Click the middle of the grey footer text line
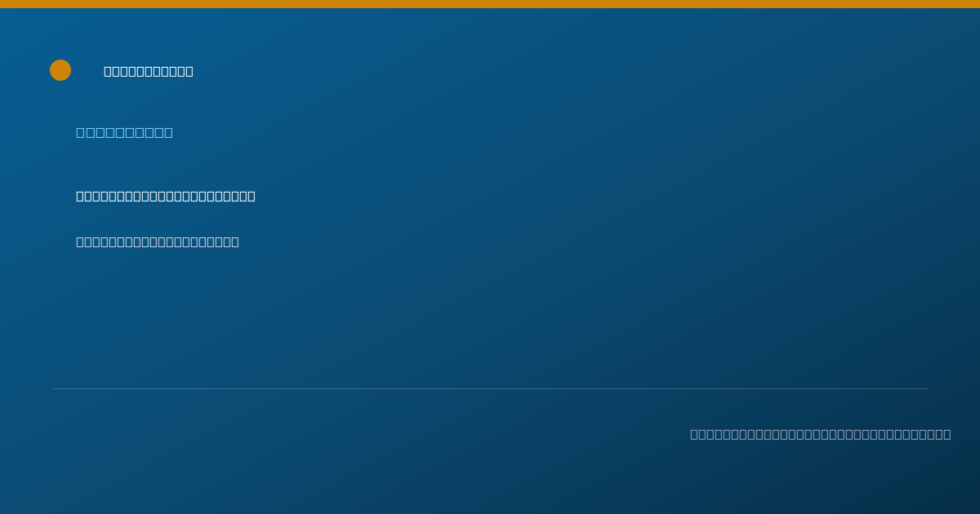980x514 pixels. (821, 434)
